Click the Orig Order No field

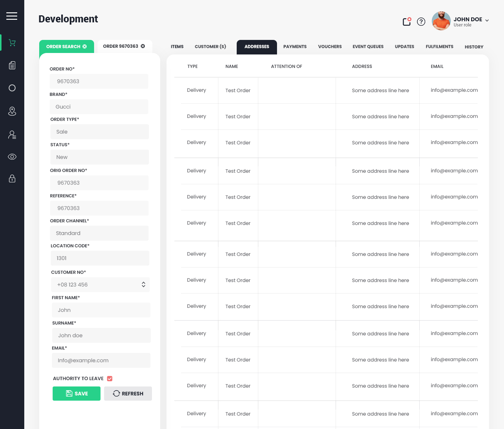99,183
